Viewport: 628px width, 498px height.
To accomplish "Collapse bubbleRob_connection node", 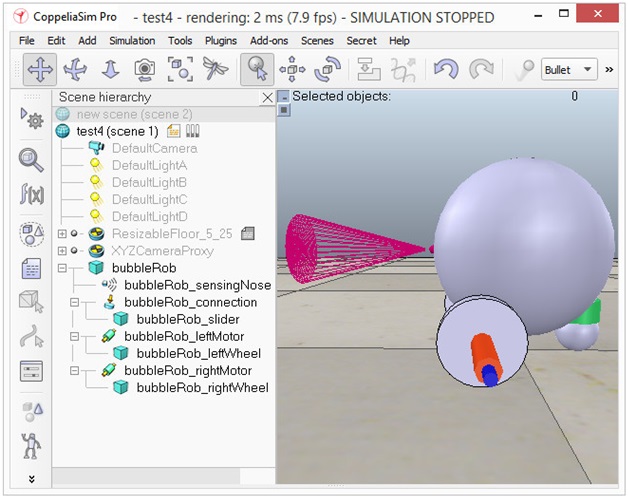I will 74,302.
